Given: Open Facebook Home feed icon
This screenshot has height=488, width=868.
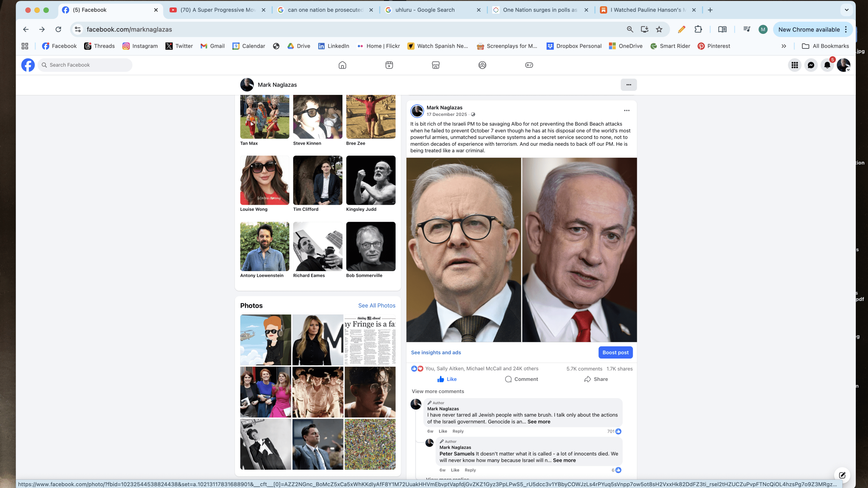Looking at the screenshot, I should click(x=342, y=65).
